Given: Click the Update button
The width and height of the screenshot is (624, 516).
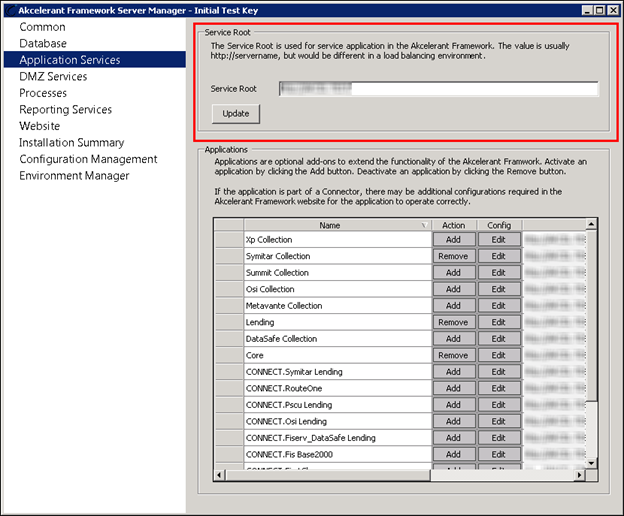Looking at the screenshot, I should coord(236,114).
